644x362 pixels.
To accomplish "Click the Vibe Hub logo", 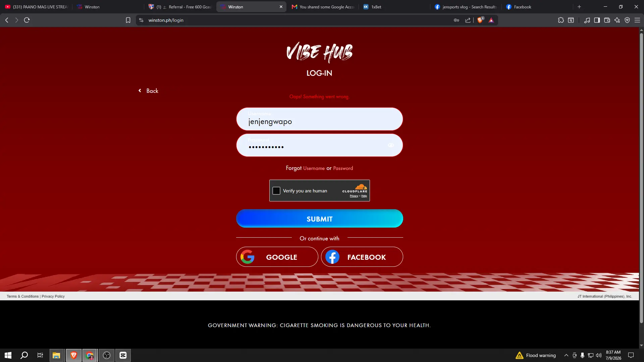I will click(x=319, y=52).
